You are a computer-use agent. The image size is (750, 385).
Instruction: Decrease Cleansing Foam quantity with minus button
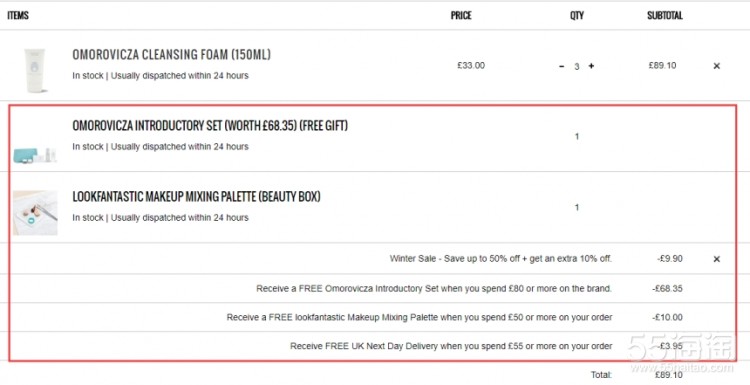(x=562, y=66)
